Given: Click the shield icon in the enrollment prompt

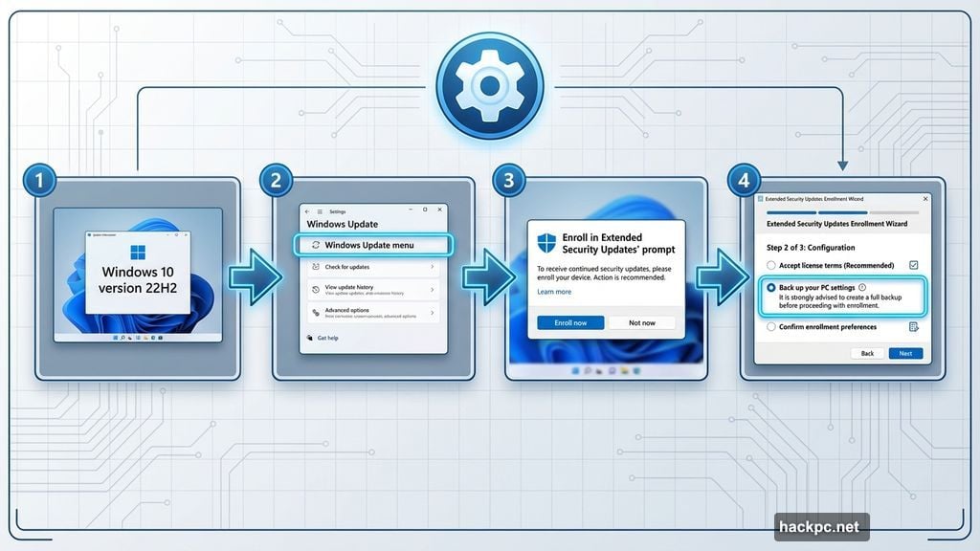Looking at the screenshot, I should point(546,242).
